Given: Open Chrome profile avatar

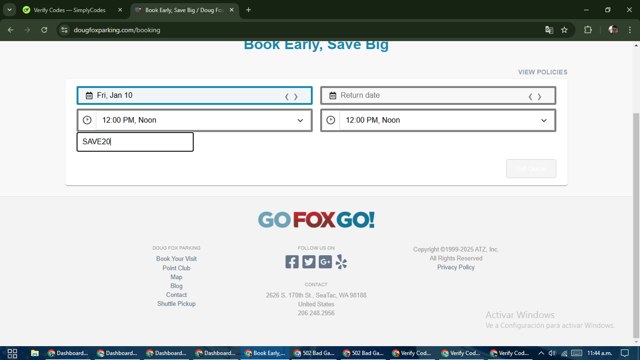Looking at the screenshot, I should coord(613,30).
